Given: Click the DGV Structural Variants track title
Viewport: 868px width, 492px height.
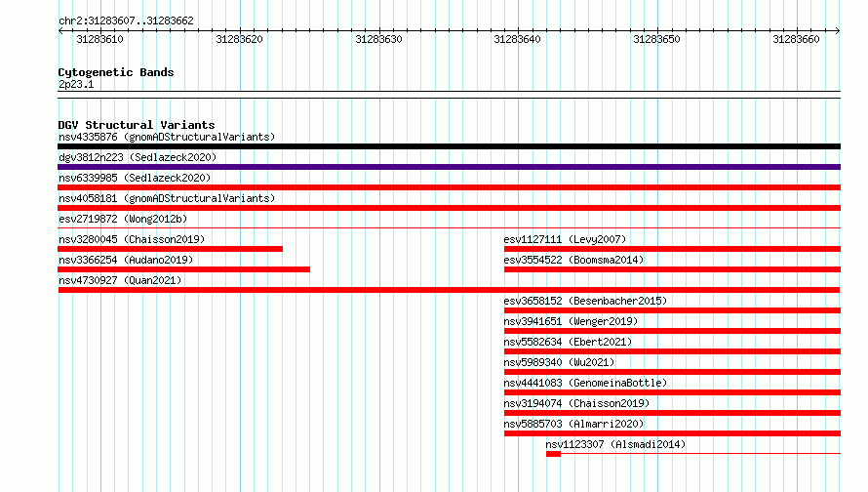Looking at the screenshot, I should 137,125.
